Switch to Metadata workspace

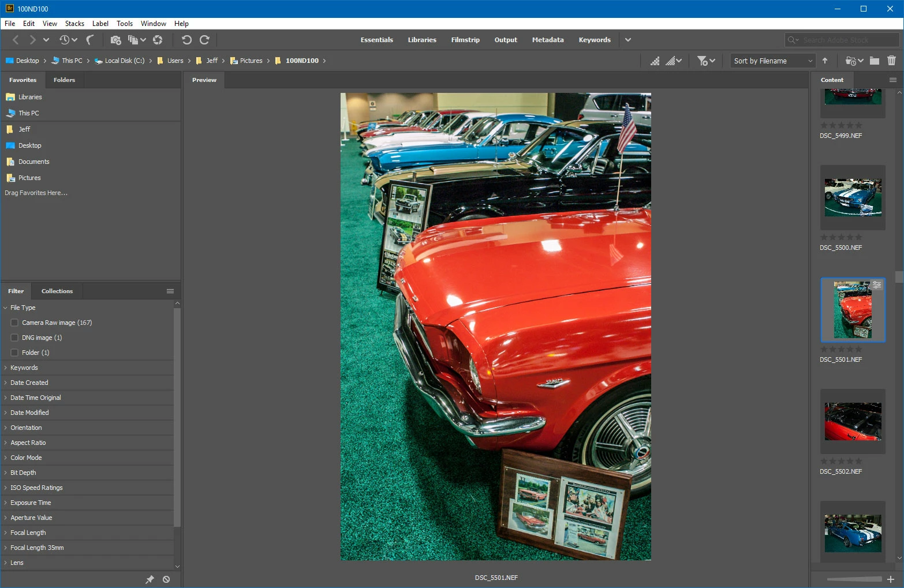[548, 40]
